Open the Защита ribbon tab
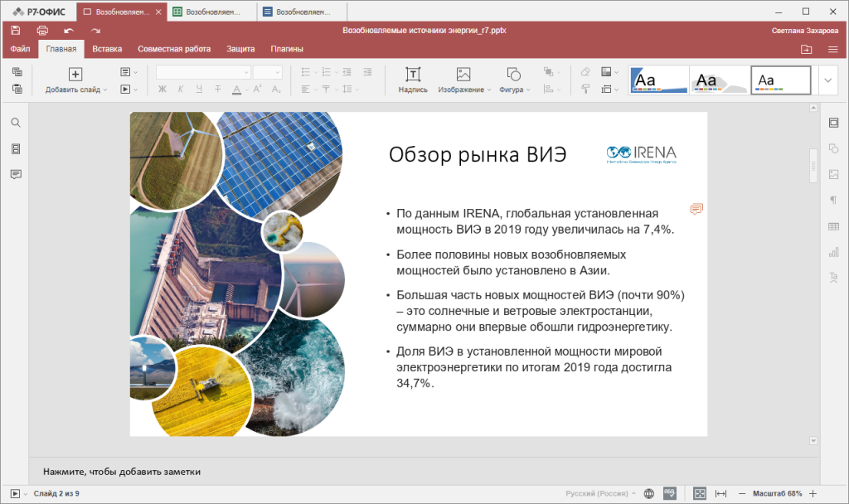This screenshot has width=849, height=504. 240,48
